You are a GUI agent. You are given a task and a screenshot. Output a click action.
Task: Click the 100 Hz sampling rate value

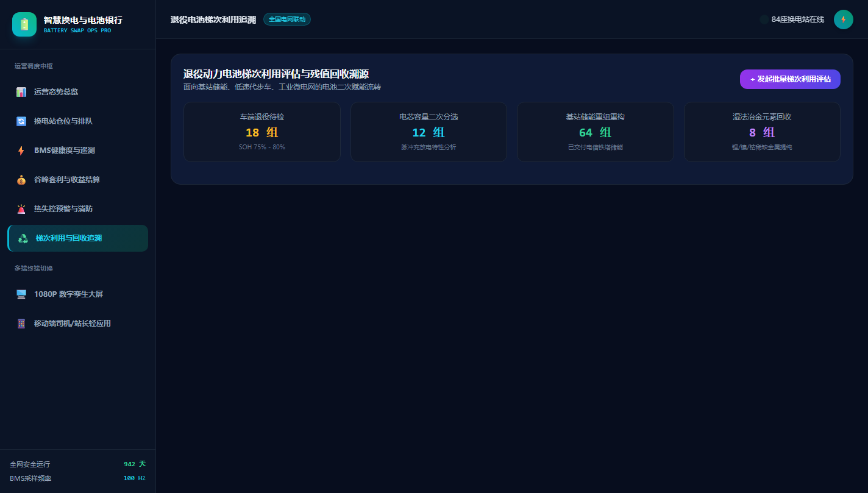pyautogui.click(x=135, y=478)
